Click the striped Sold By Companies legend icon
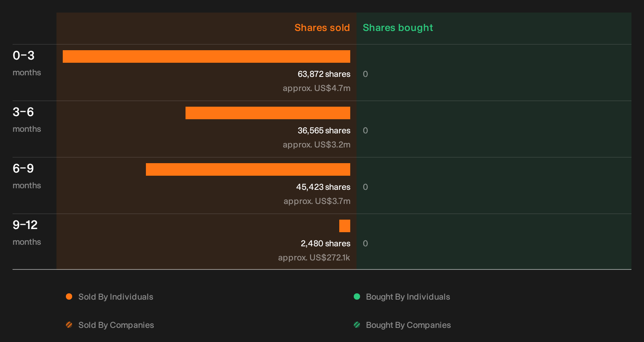644x342 pixels. click(69, 325)
